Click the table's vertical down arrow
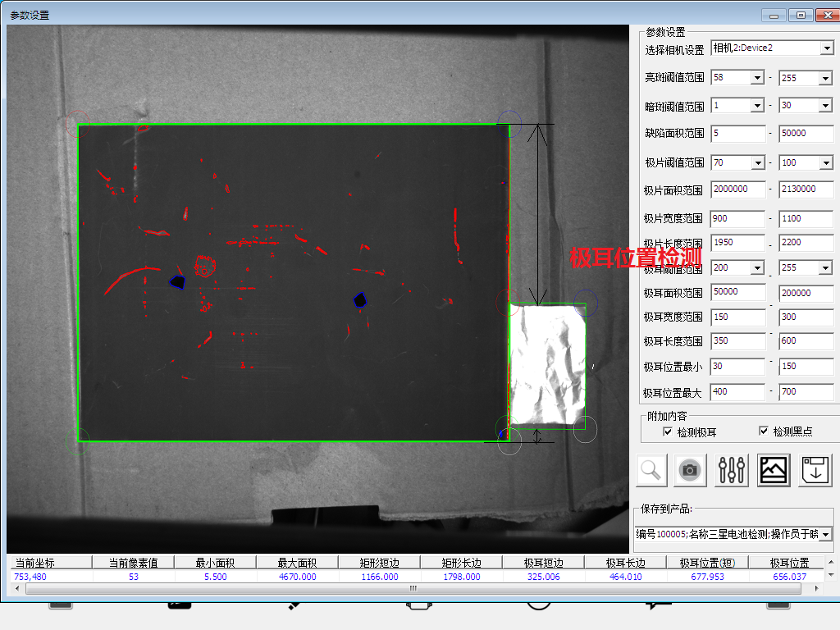Screen dimensions: 840x630 (x=831, y=575)
